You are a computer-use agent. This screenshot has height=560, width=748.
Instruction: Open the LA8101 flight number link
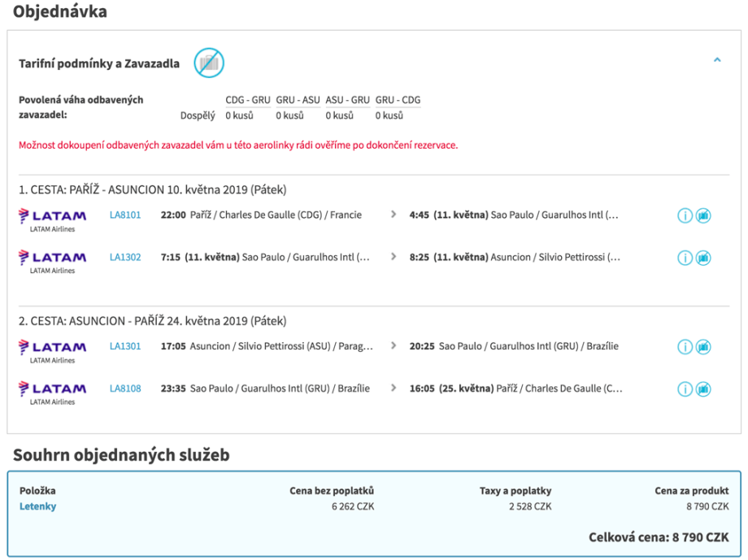click(x=125, y=215)
